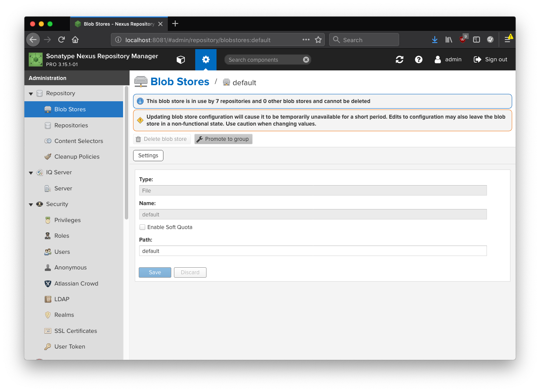540x392 pixels.
Task: Open LDAP in the sidebar
Action: coord(74,299)
